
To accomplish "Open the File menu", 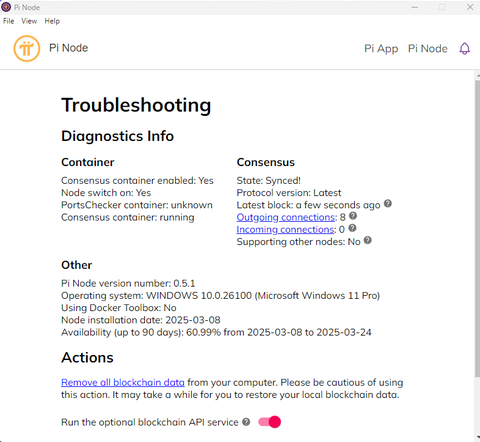I will [9, 21].
